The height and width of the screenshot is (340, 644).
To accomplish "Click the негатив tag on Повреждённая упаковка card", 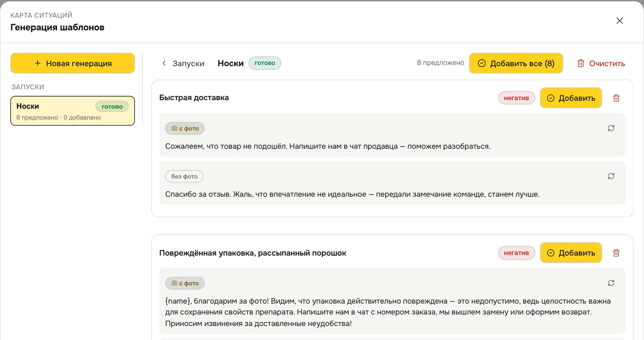I will pyautogui.click(x=516, y=253).
